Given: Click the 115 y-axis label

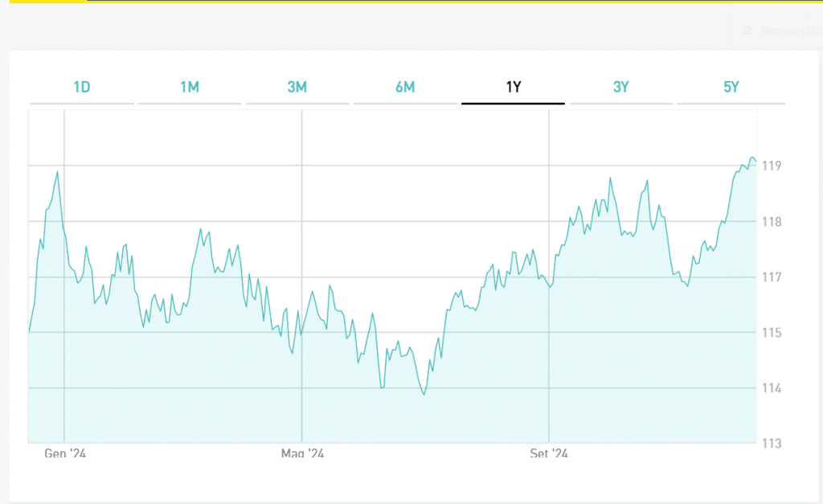Looking at the screenshot, I should click(772, 333).
